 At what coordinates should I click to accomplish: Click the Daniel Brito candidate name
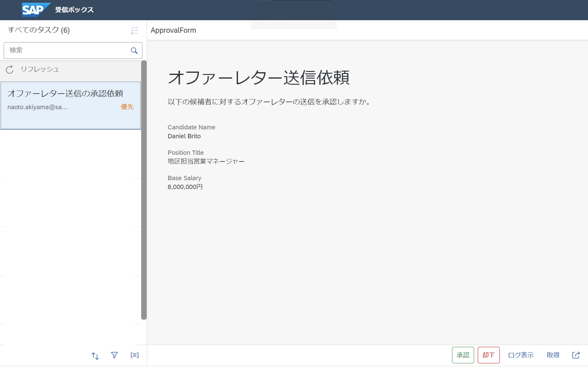(x=184, y=136)
